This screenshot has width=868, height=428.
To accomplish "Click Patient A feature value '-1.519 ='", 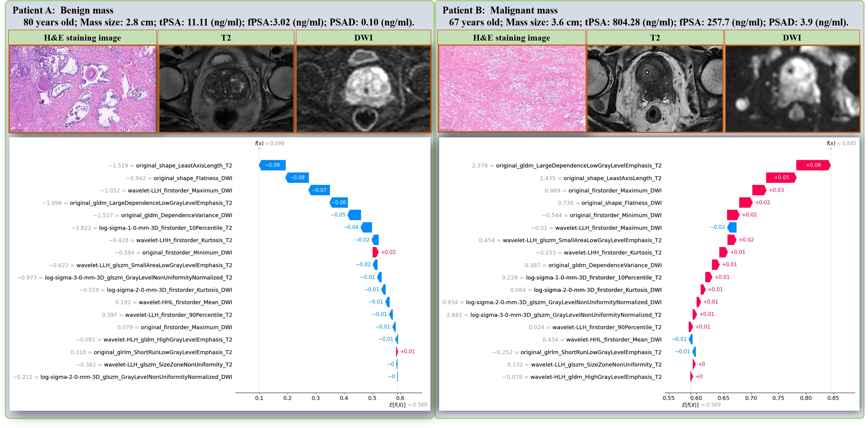I will pyautogui.click(x=121, y=165).
